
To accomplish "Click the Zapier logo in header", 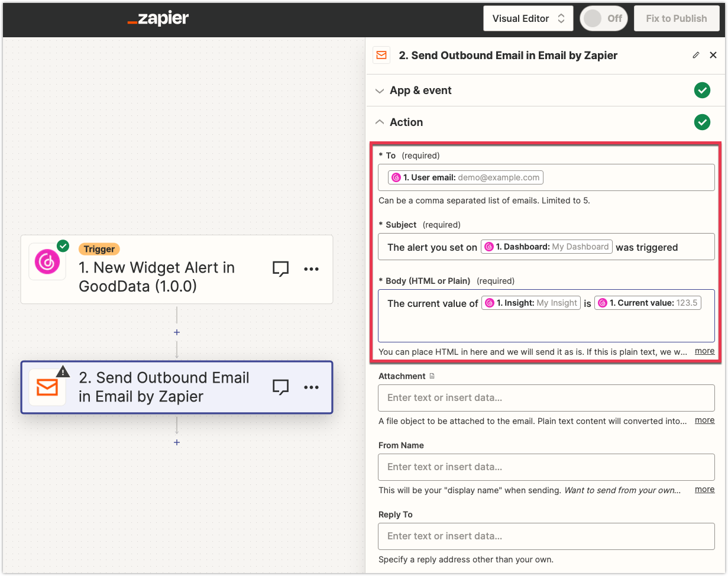I will 158,19.
